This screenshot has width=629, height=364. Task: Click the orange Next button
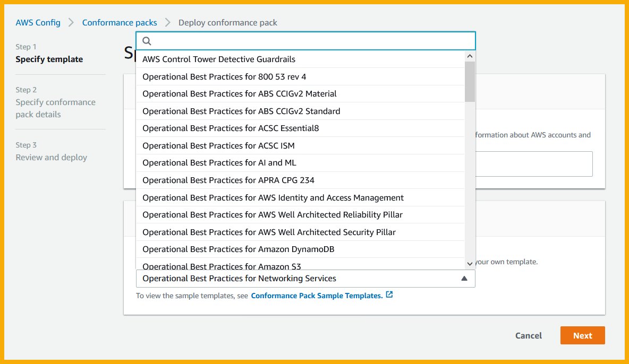coord(582,335)
